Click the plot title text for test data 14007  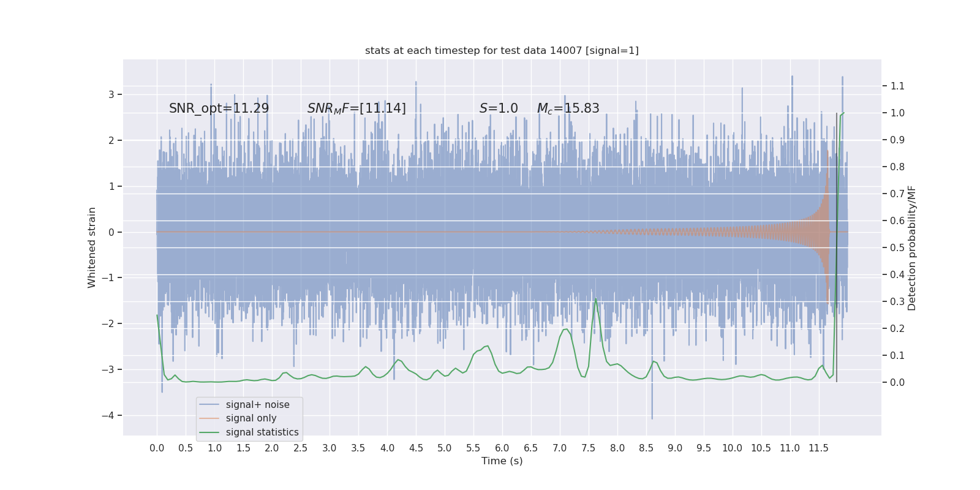click(502, 50)
